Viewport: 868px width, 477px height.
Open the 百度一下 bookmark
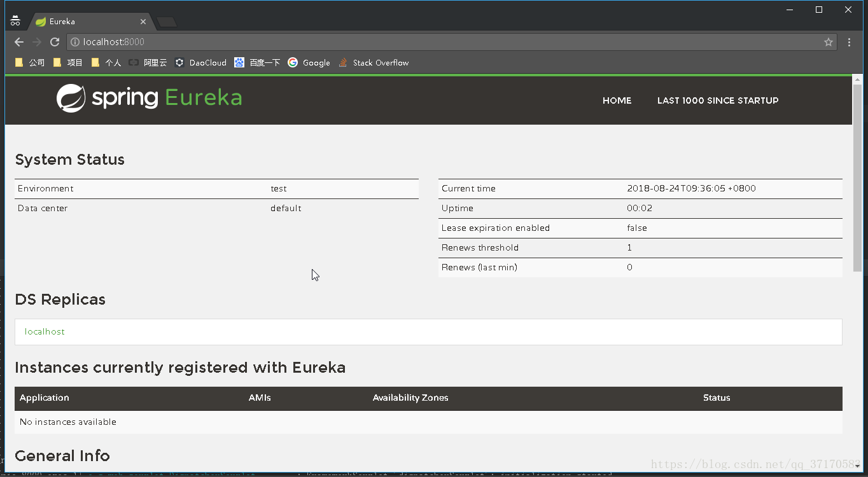pos(257,62)
